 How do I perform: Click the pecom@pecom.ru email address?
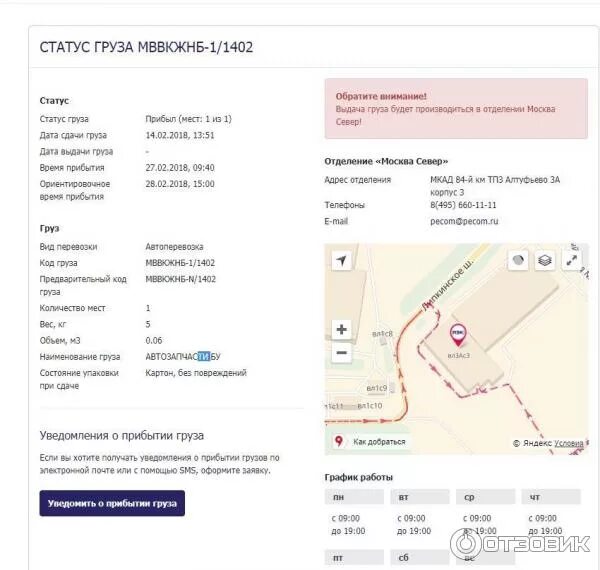[x=464, y=221]
